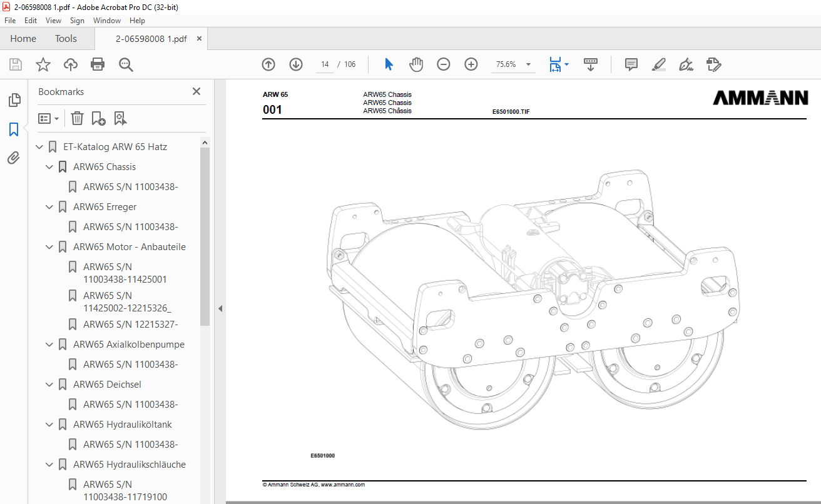This screenshot has height=504, width=821.
Task: Toggle the Bookmarks sidebar icon
Action: tap(14, 129)
